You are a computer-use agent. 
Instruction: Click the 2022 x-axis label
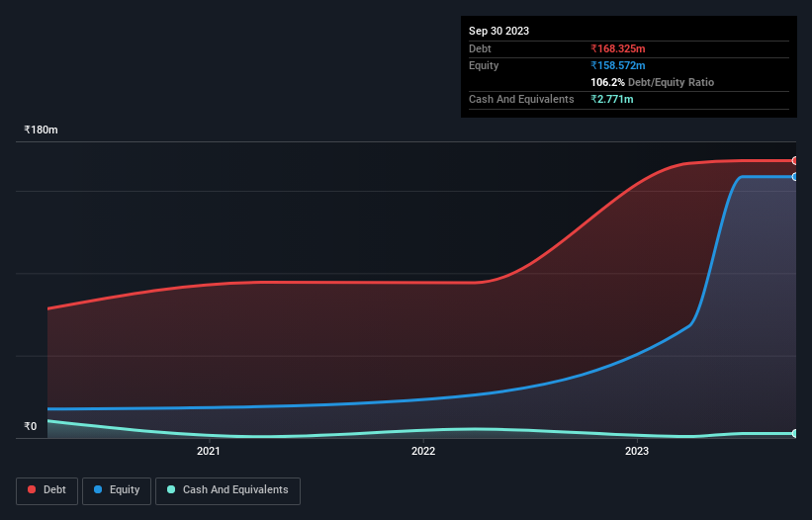(x=423, y=451)
